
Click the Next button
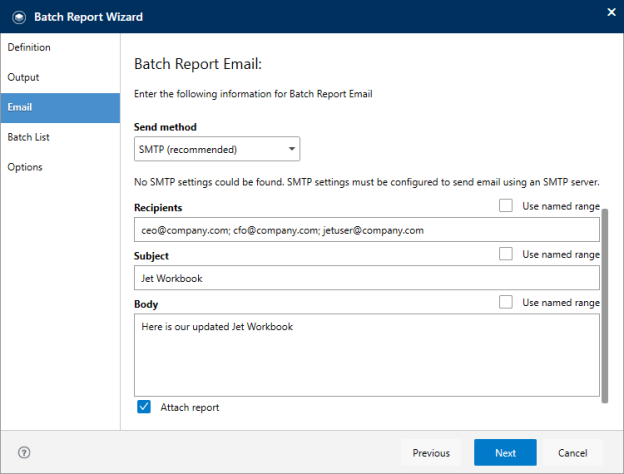click(x=505, y=453)
